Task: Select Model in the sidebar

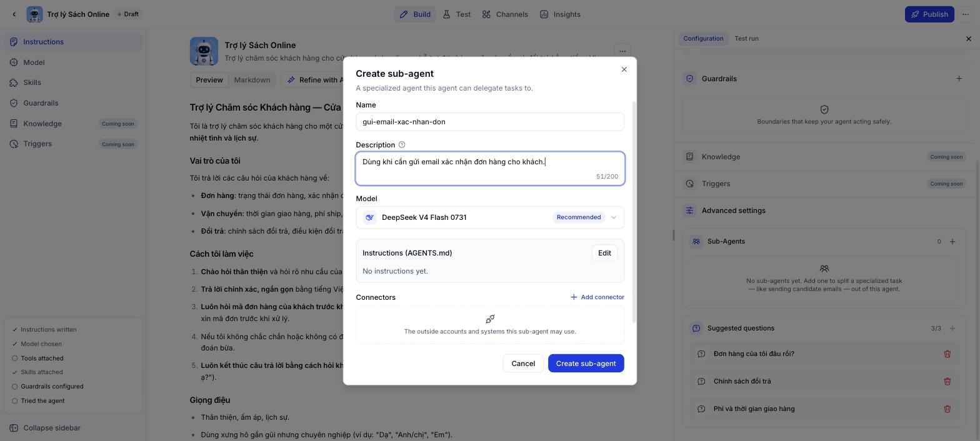Action: pos(73,62)
